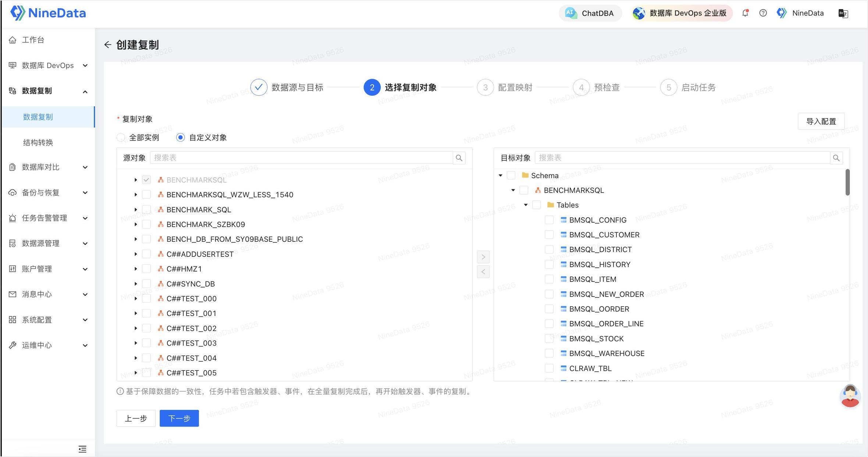Check the C##TEST_003 checkbox
The height and width of the screenshot is (457, 868).
pyautogui.click(x=146, y=343)
